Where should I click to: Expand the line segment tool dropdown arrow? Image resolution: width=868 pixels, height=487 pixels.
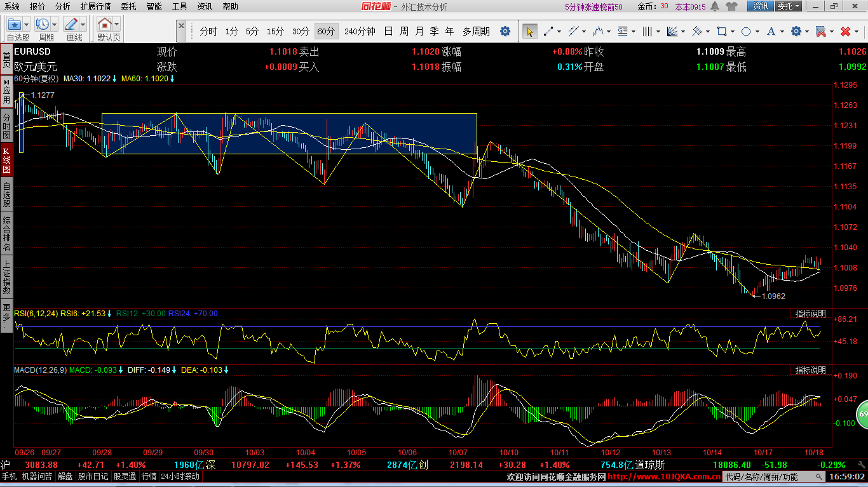click(559, 32)
